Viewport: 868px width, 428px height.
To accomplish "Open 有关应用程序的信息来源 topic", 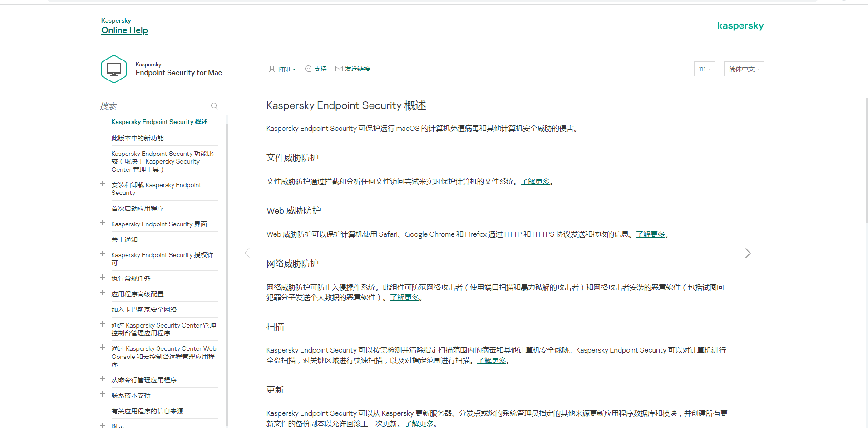I will click(x=147, y=411).
